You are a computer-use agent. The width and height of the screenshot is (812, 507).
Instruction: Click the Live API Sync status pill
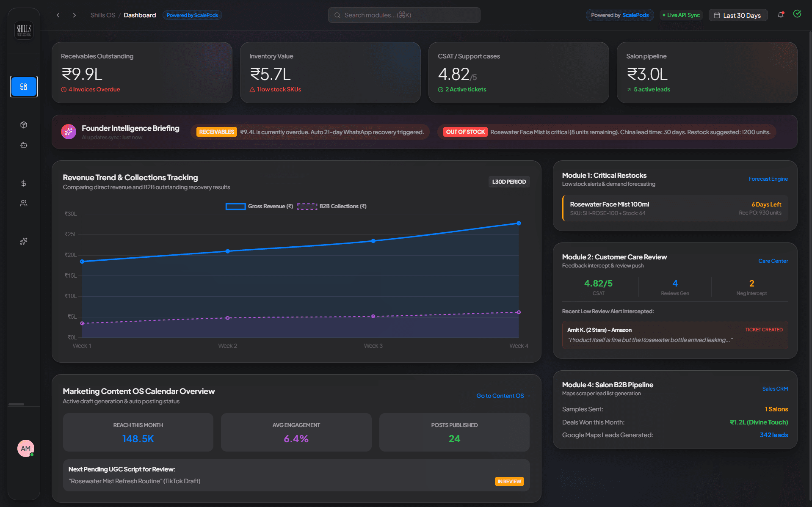tap(681, 15)
